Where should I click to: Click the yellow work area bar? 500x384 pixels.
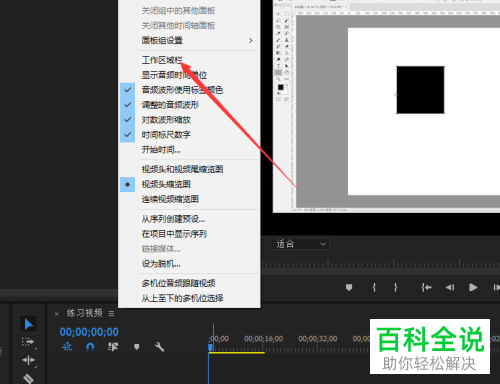[237, 352]
